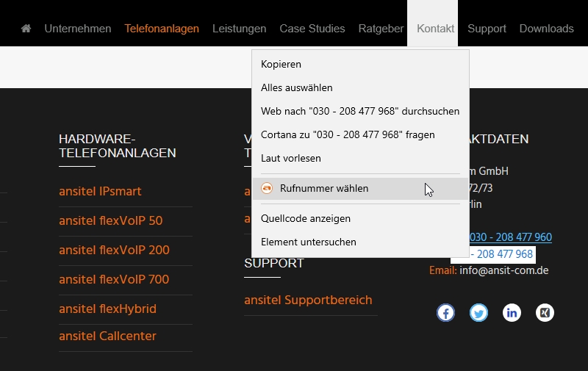588x371 pixels.
Task: Go to Support in top navigation
Action: [487, 29]
